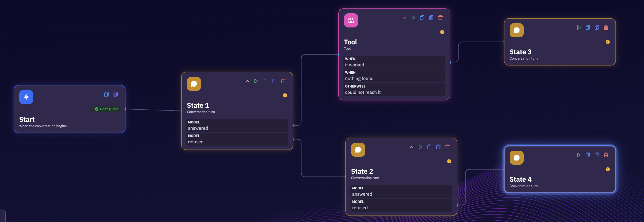Click the chat bubble icon on State 1
This screenshot has height=222, width=644.
194,84
